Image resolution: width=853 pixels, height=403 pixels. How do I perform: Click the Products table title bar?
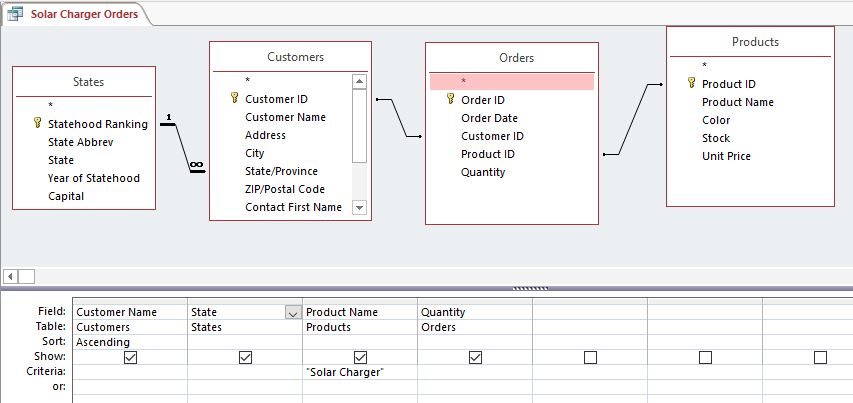coord(750,42)
